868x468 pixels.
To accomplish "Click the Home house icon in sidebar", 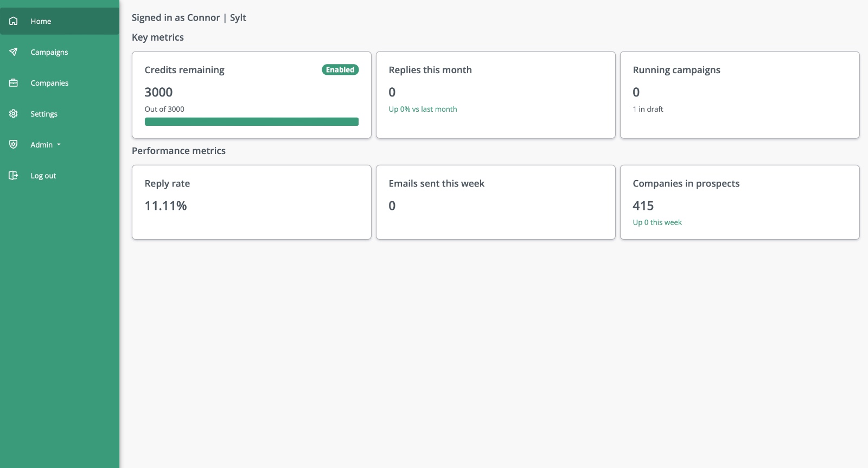I will [14, 21].
